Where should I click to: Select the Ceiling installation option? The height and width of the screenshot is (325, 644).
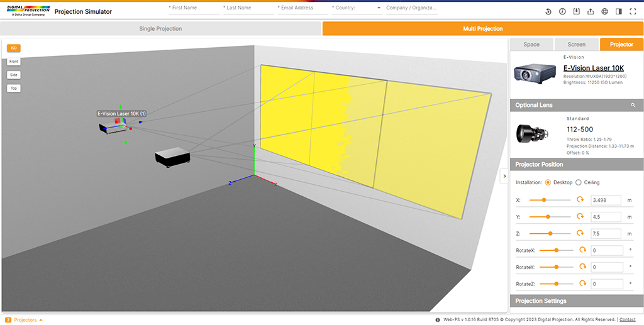click(x=579, y=182)
